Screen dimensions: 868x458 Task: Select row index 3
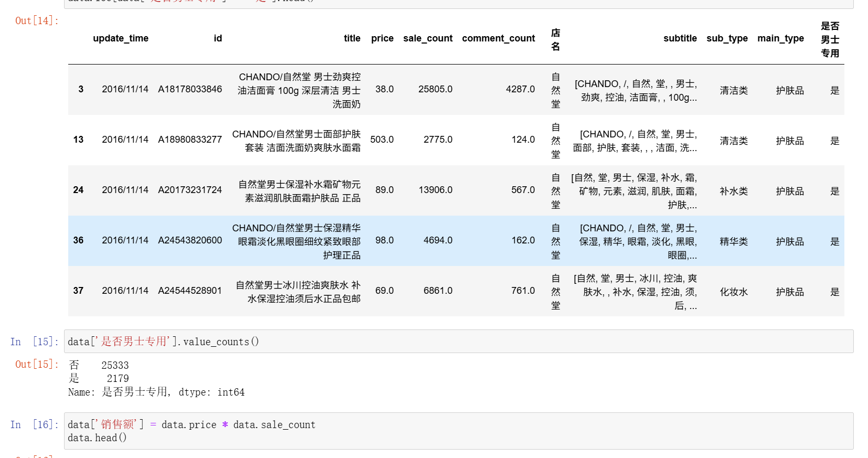pos(81,89)
